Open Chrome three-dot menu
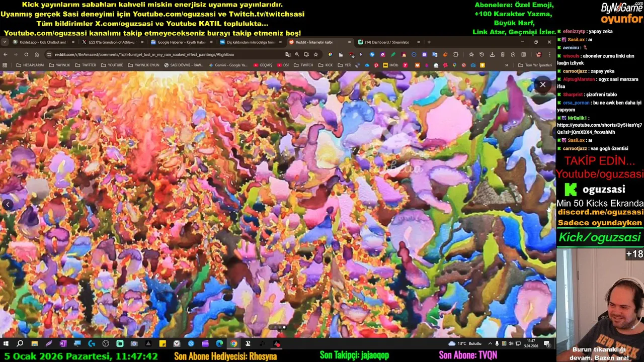 click(549, 54)
